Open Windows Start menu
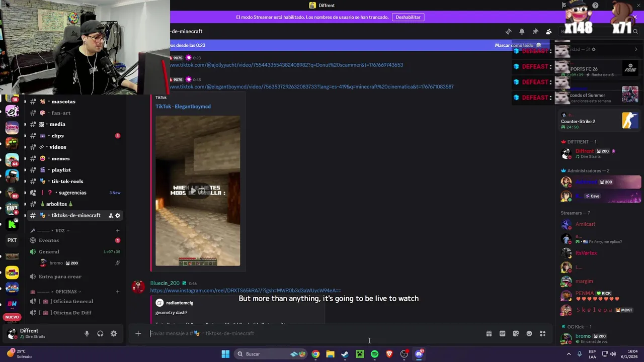The height and width of the screenshot is (362, 644). tap(225, 354)
